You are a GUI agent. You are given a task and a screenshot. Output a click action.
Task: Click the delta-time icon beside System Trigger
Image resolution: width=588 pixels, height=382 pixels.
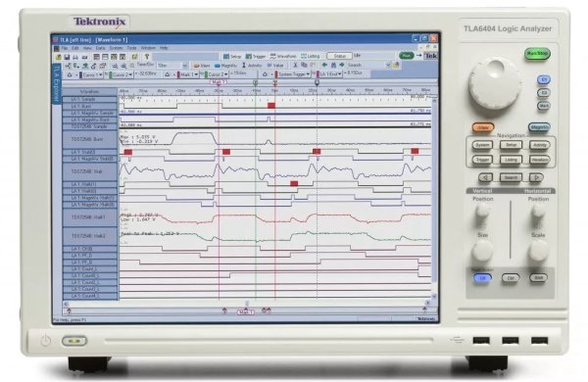[x=266, y=74]
